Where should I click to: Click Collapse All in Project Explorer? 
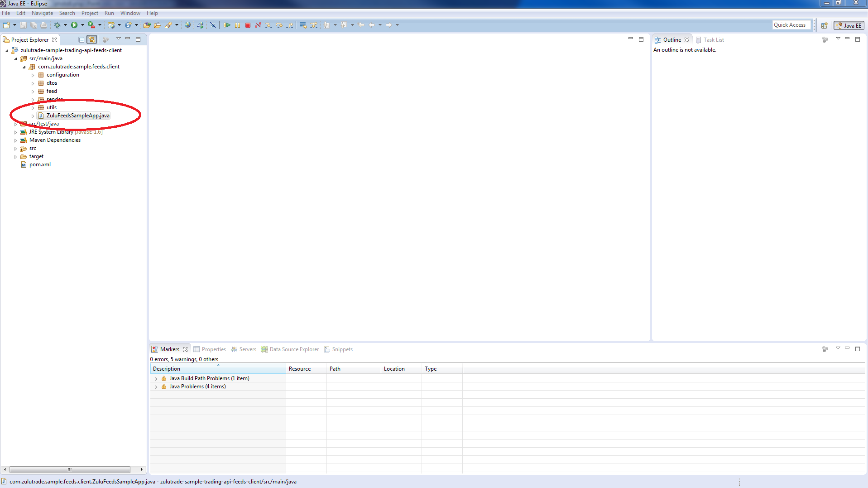(82, 40)
